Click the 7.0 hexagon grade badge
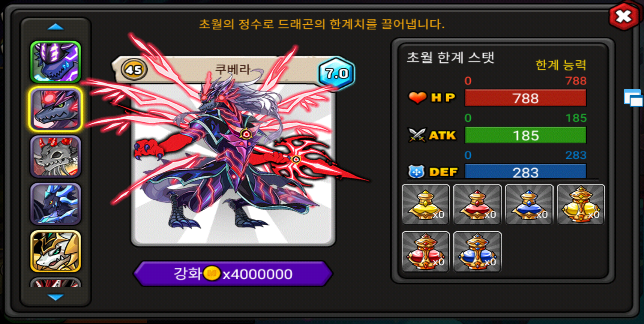The image size is (644, 324). click(336, 73)
